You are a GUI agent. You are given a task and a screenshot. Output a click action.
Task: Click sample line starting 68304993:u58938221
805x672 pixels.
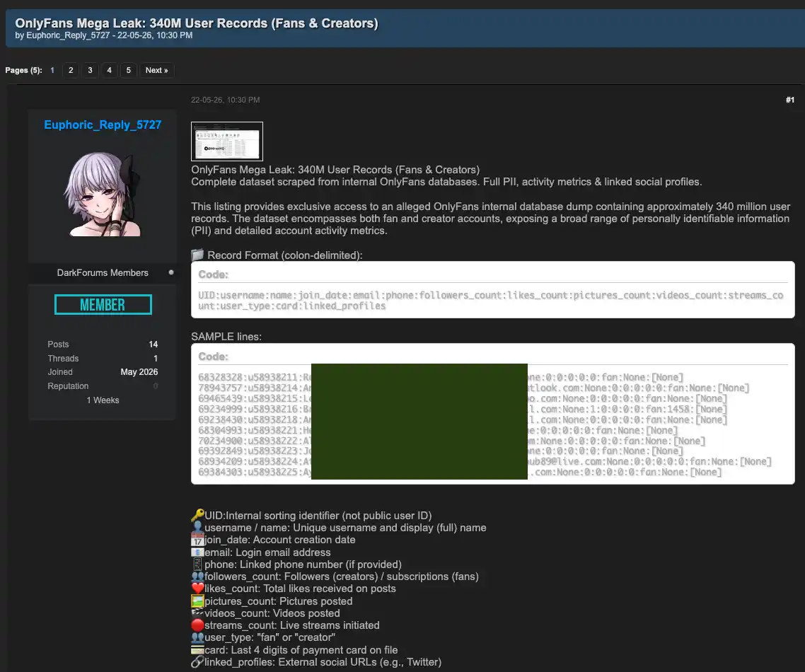click(x=438, y=430)
